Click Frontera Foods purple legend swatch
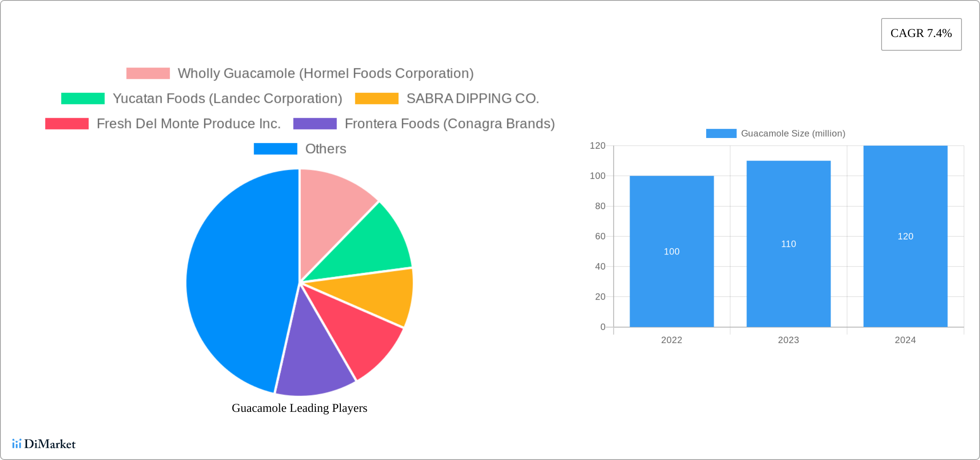Image resolution: width=980 pixels, height=460 pixels. pyautogui.click(x=315, y=124)
